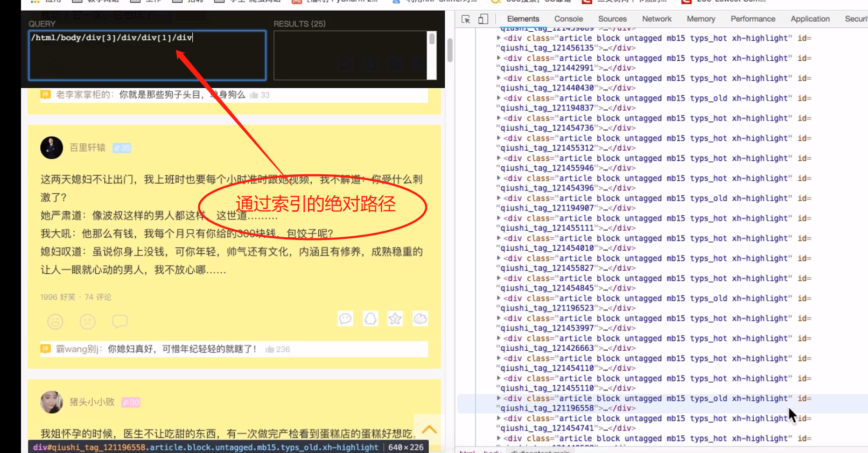Open profile link 猪头小小败
Screen dimensions: 868x453
click(92, 402)
